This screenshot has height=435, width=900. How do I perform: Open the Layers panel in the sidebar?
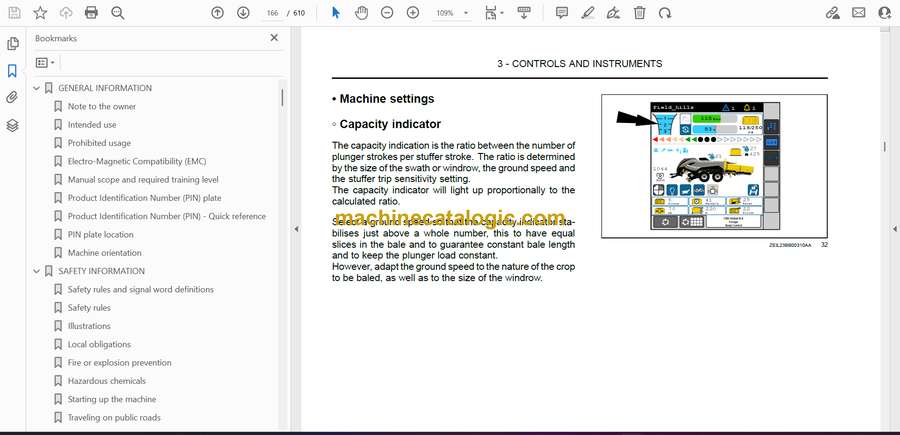(12, 125)
